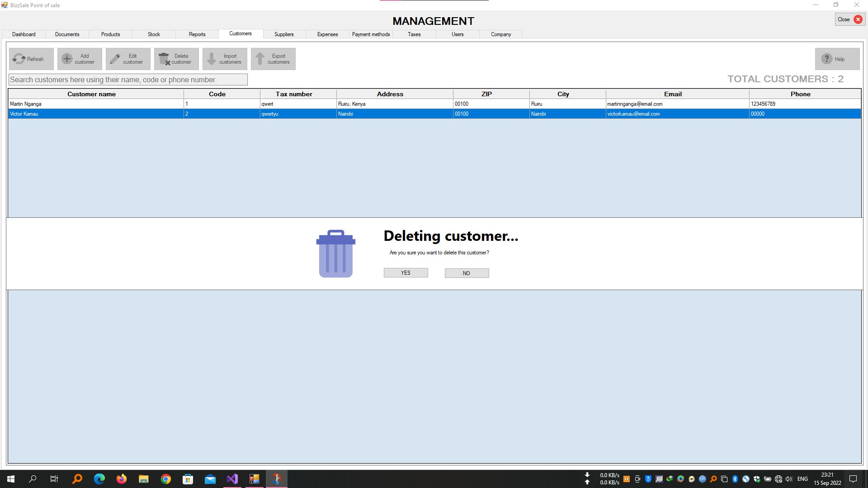
Task: Select Export customers up-arrow button
Action: (273, 59)
